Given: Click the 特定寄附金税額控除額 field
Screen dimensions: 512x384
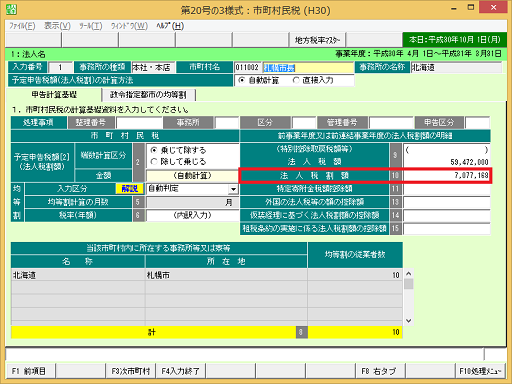Looking at the screenshot, I should click(447, 189).
